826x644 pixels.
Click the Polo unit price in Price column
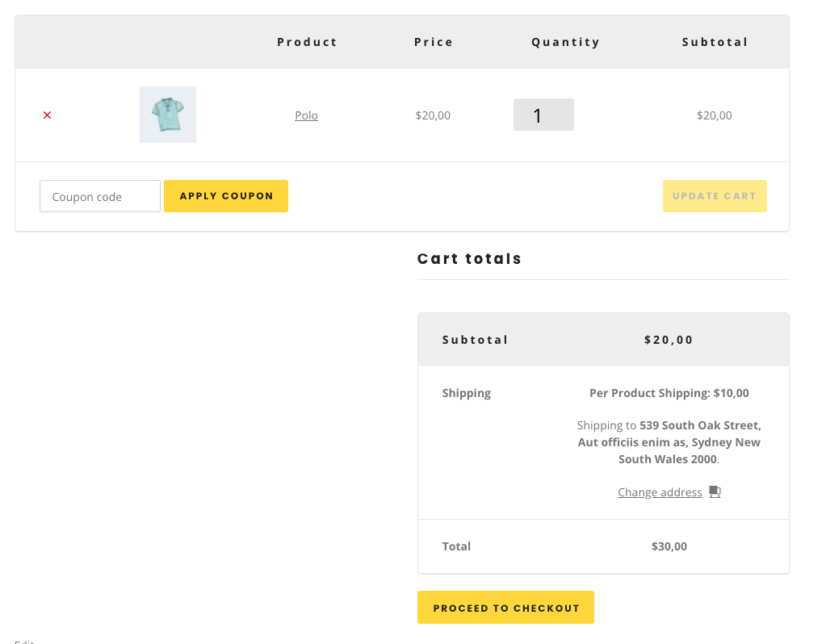click(x=433, y=115)
